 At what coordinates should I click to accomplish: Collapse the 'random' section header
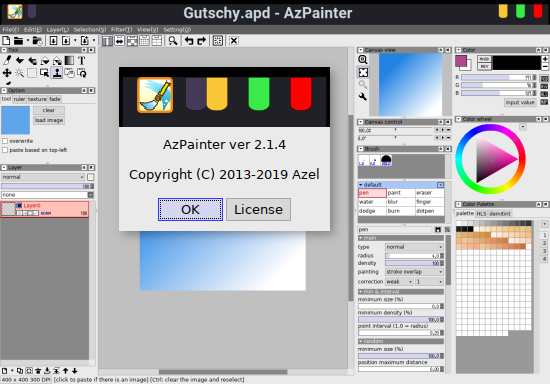pos(361,341)
